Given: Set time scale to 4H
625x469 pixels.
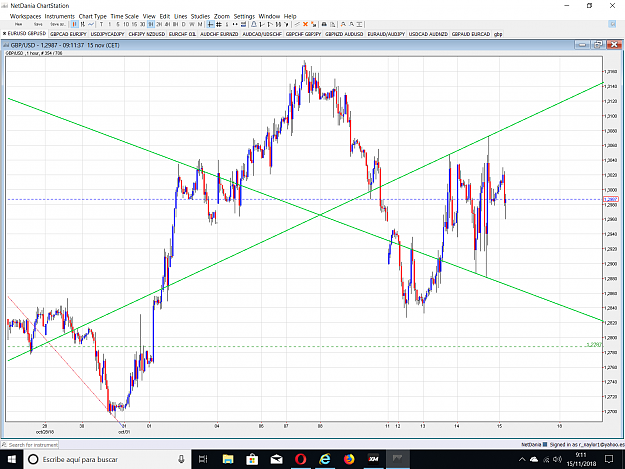Looking at the screenshot, I should coord(167,24).
